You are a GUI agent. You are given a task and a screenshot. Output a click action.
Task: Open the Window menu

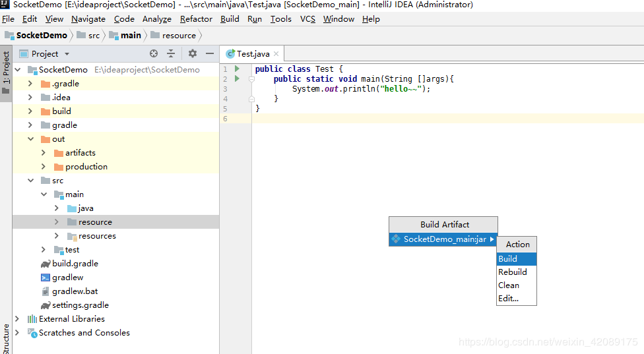[338, 19]
